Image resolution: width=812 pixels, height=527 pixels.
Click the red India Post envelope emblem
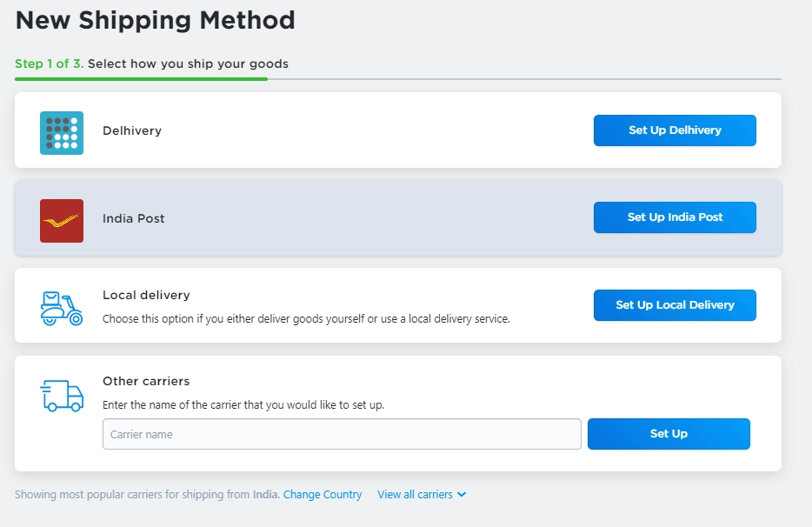tap(61, 218)
